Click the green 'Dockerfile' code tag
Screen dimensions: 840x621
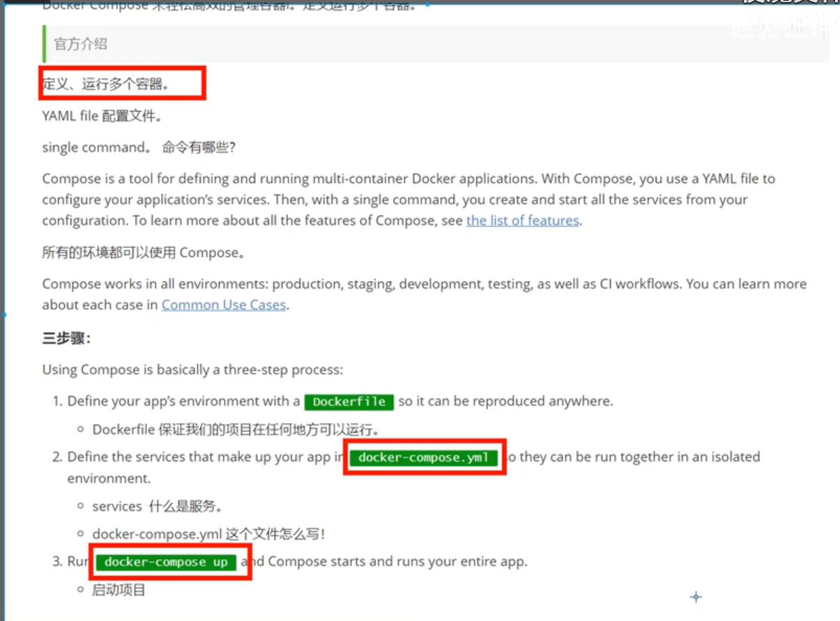349,402
